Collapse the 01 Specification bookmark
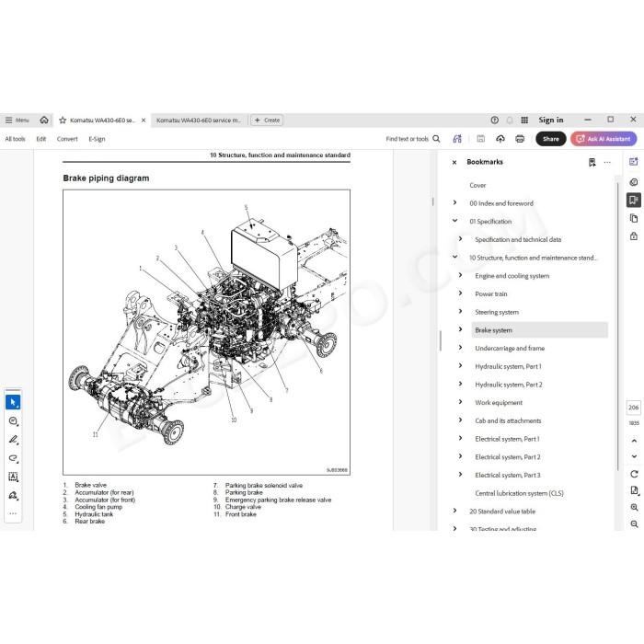 [x=454, y=221]
